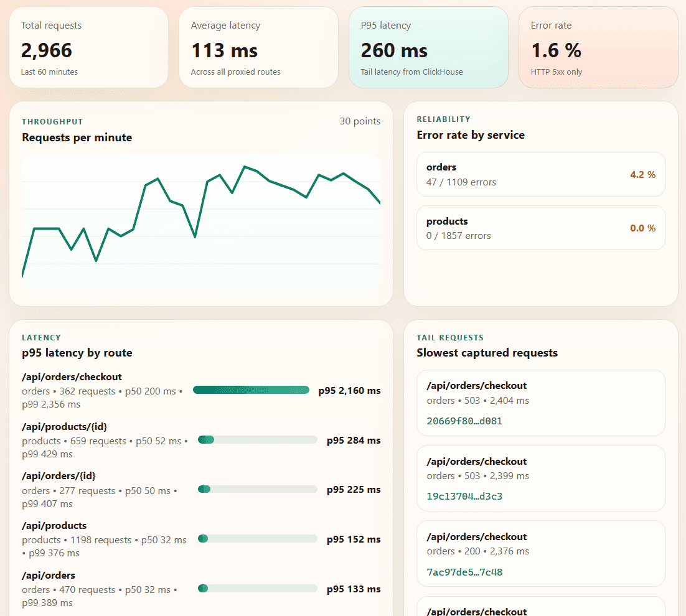Click the Tail latency from ClickHouse caption
686x616 pixels.
(411, 72)
